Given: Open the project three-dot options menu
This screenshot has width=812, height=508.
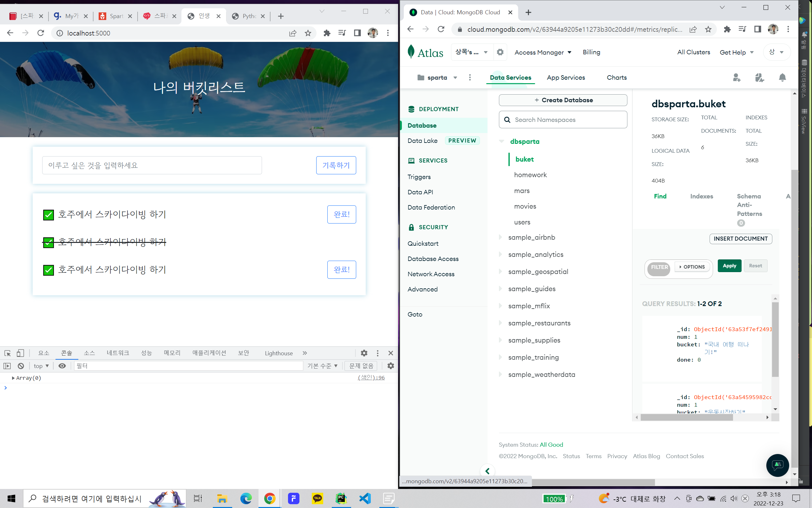Looking at the screenshot, I should point(470,77).
